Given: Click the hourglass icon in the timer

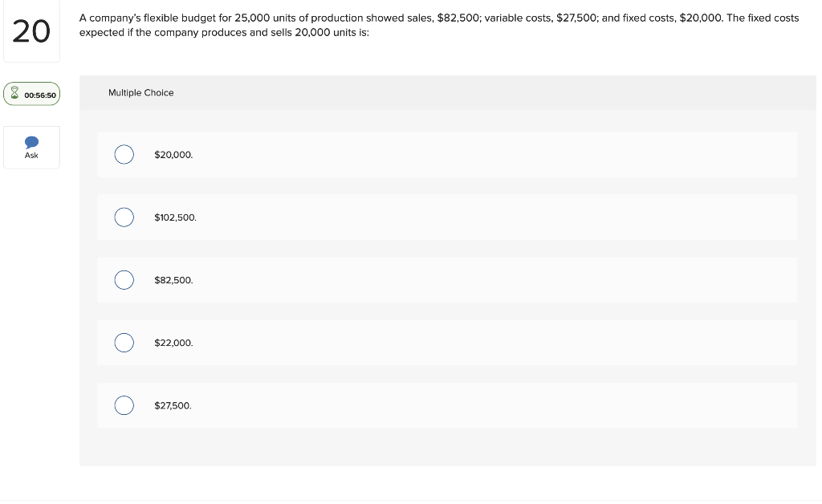Looking at the screenshot, I should [x=14, y=93].
